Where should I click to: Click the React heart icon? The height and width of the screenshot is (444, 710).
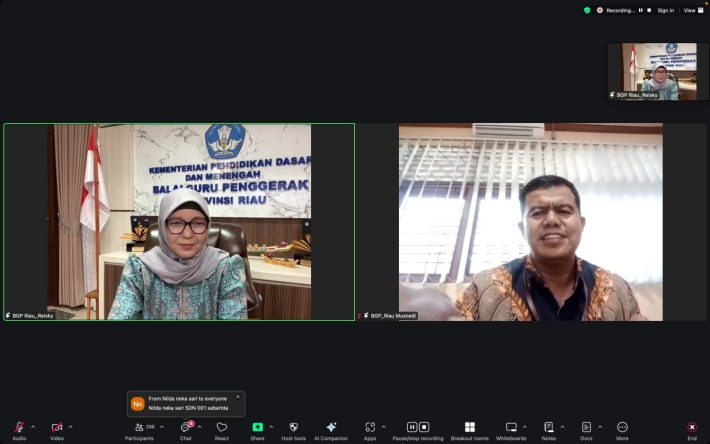(x=221, y=427)
